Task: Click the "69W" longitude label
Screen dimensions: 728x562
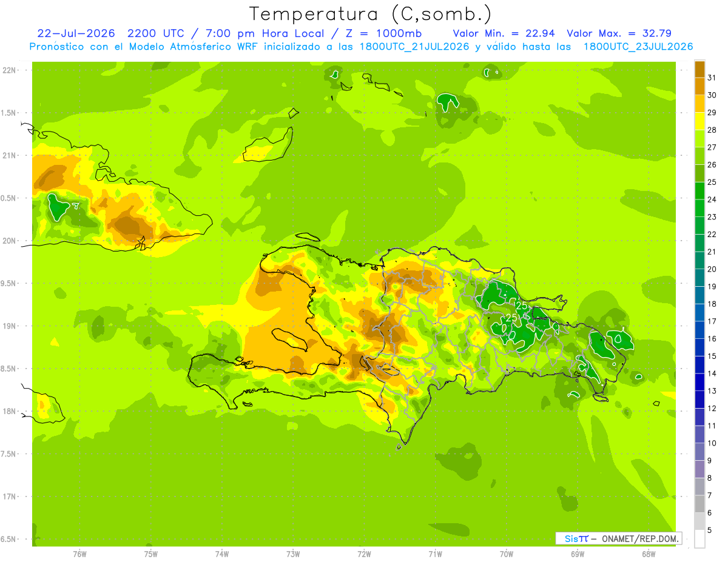Action: click(x=578, y=554)
